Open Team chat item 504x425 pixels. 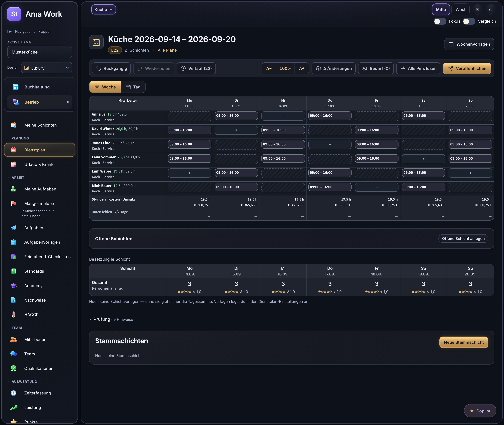click(40, 354)
